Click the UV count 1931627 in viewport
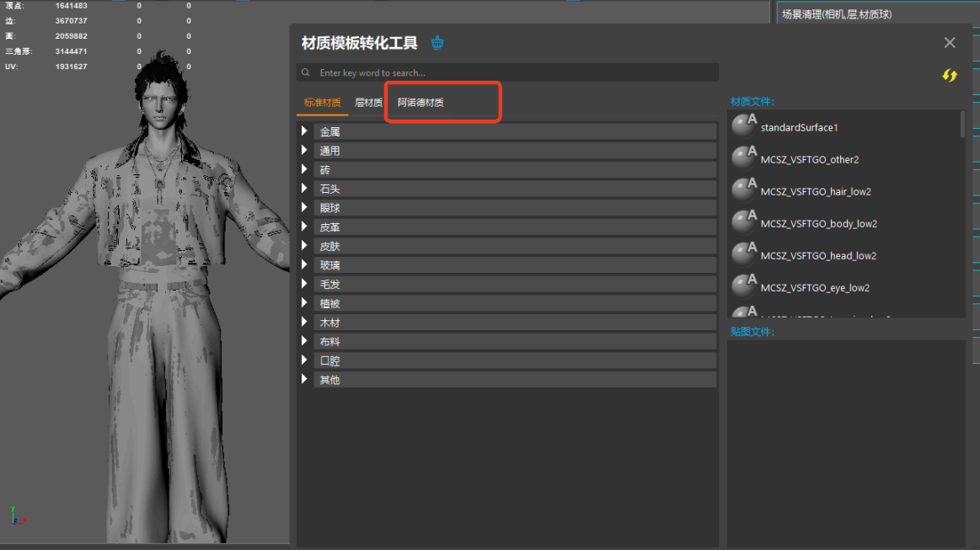The width and height of the screenshot is (980, 550). point(72,67)
